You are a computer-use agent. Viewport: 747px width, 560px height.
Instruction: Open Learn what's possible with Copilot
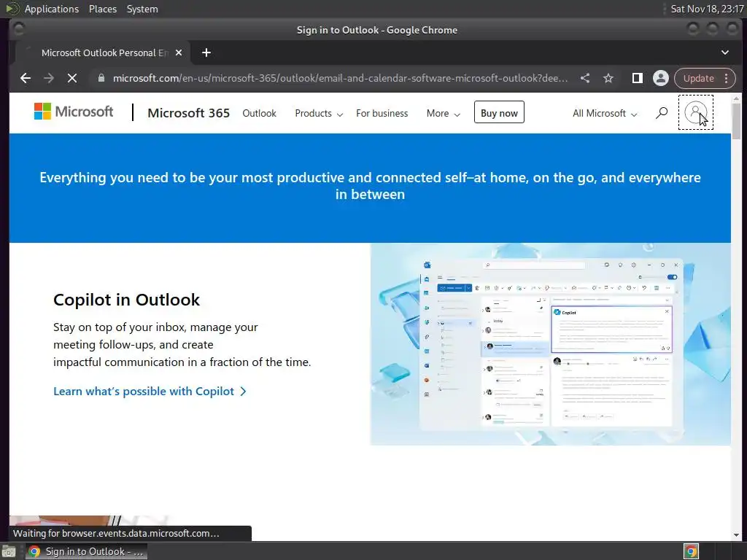(x=150, y=392)
